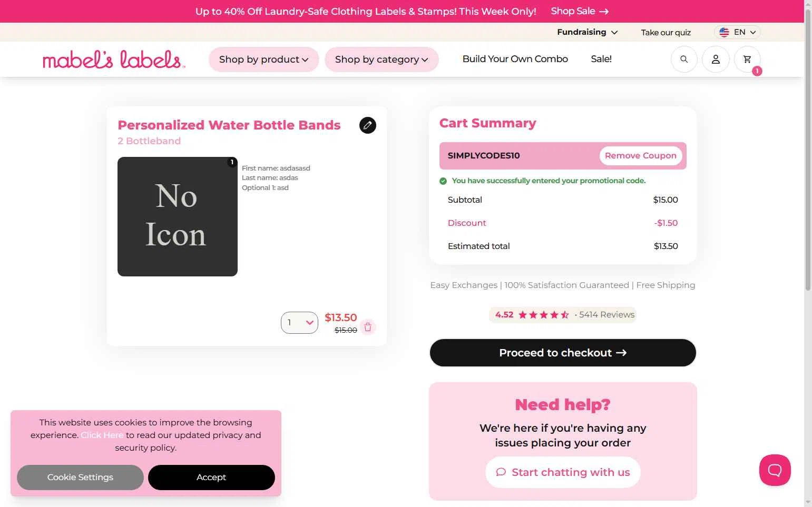
Task: Expand the Shop by category menu
Action: coord(381,59)
